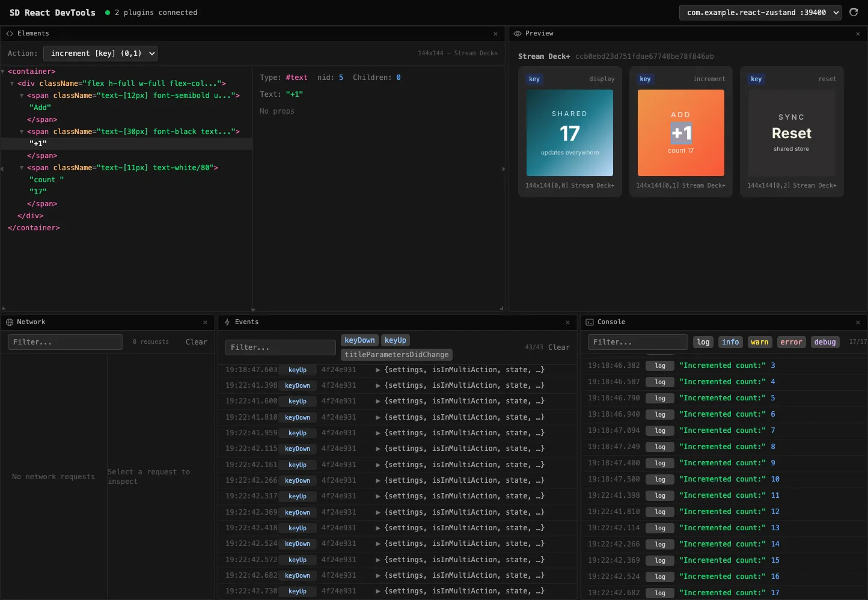
Task: Toggle the titleParametersDidChange filter chip
Action: point(396,355)
